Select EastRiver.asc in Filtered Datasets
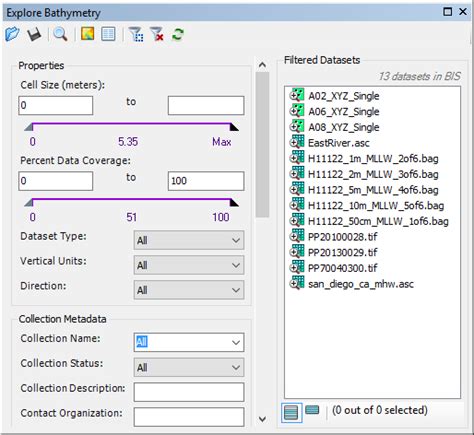This screenshot has height=435, width=474. (339, 143)
